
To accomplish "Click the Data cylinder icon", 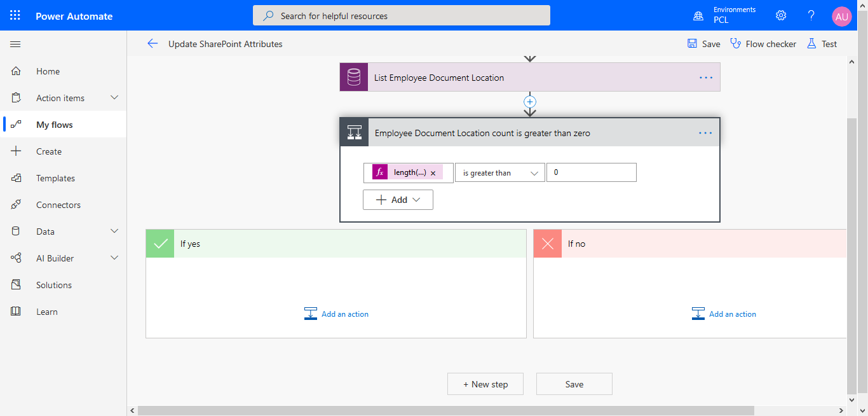I will coord(17,232).
